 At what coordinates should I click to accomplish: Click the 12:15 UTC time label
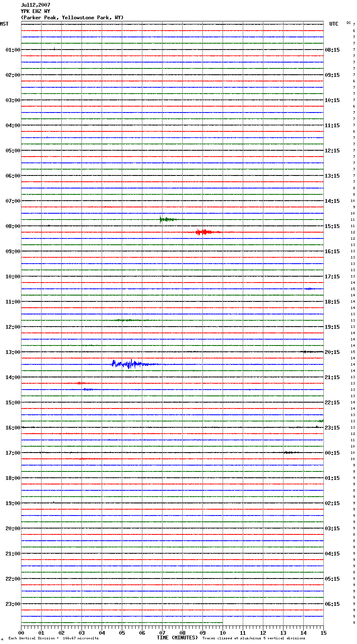(x=332, y=151)
